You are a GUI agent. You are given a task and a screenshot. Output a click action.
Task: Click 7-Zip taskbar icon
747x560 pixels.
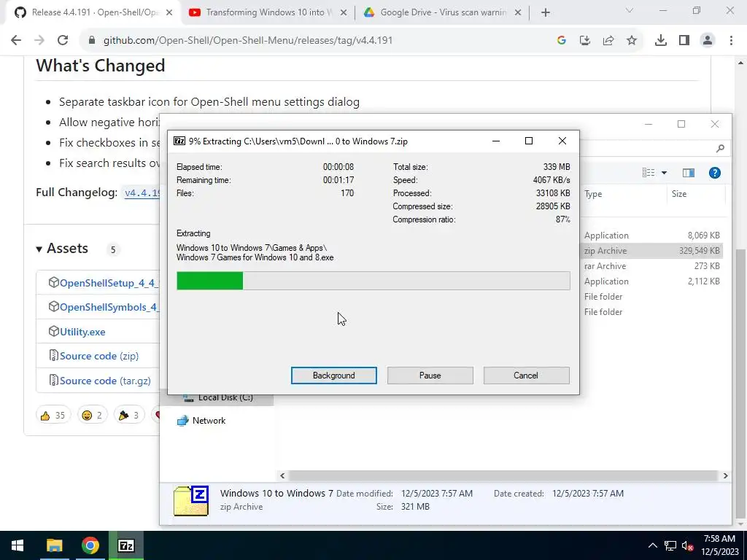tap(125, 545)
